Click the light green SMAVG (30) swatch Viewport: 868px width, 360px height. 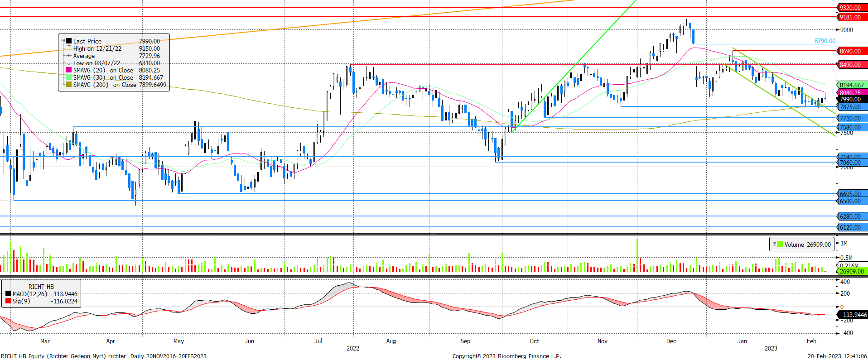[69, 77]
